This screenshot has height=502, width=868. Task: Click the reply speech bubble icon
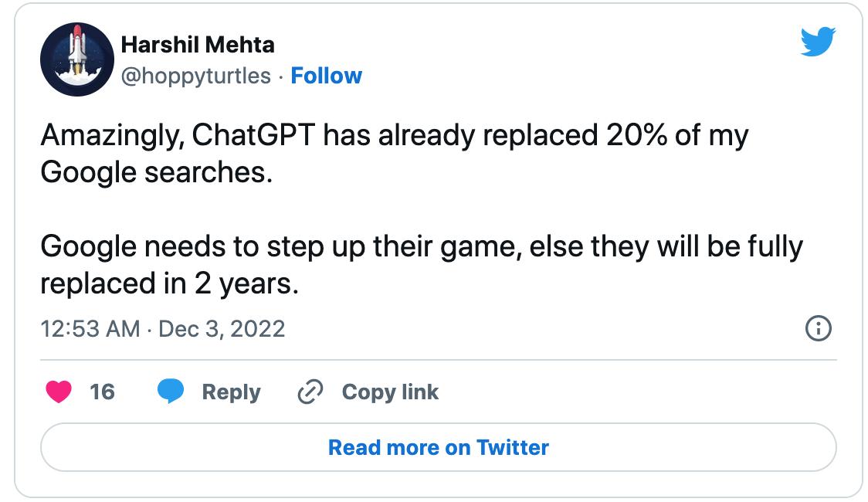[x=171, y=392]
